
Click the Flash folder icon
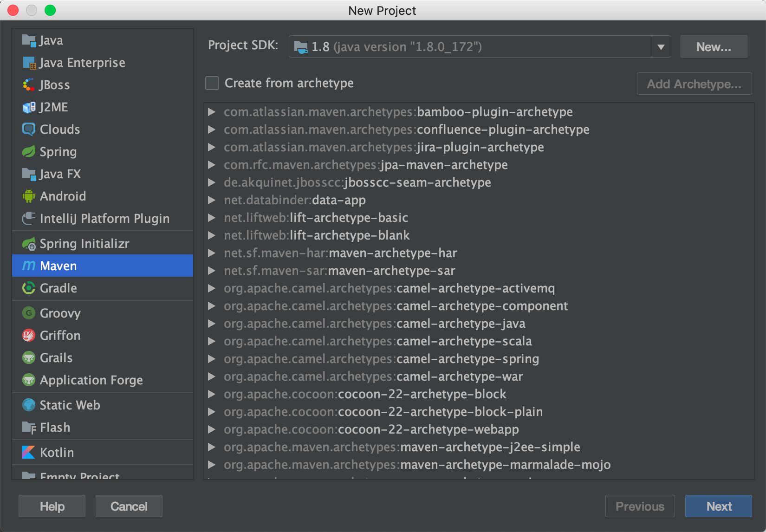click(29, 428)
